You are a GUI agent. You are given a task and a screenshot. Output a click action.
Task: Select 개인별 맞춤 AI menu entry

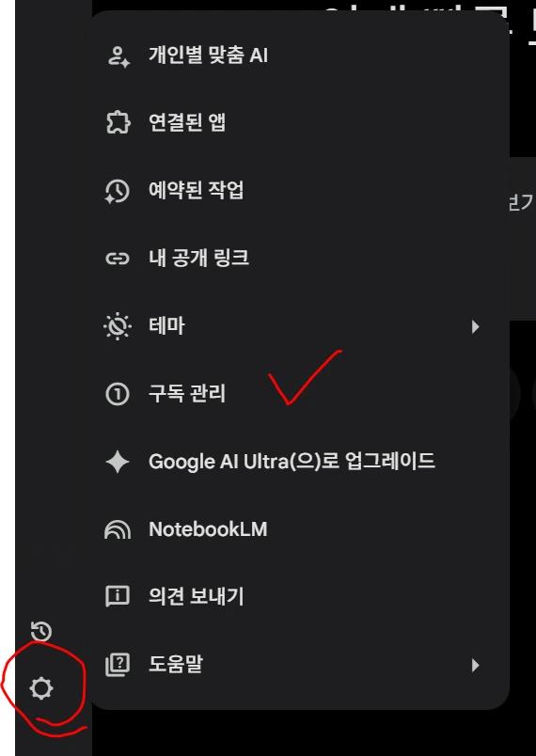300,55
